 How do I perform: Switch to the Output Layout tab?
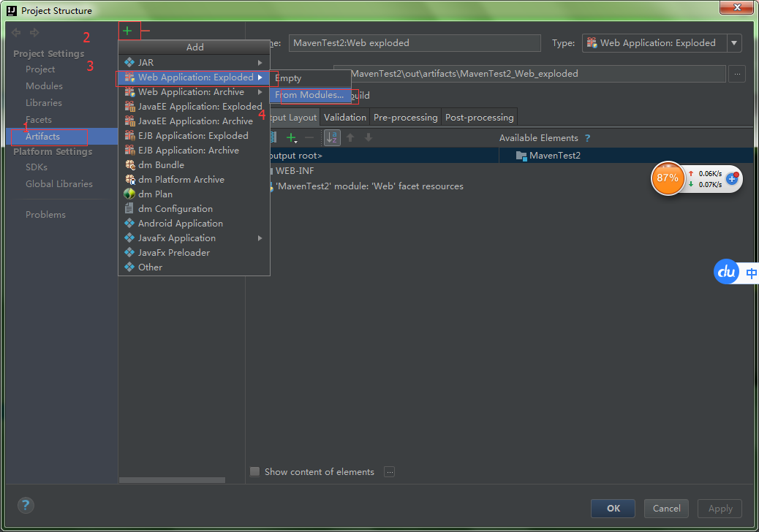[x=294, y=118]
